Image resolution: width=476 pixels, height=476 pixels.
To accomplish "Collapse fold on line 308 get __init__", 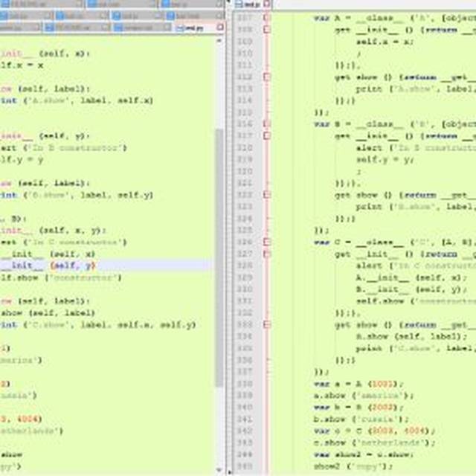I will [267, 30].
